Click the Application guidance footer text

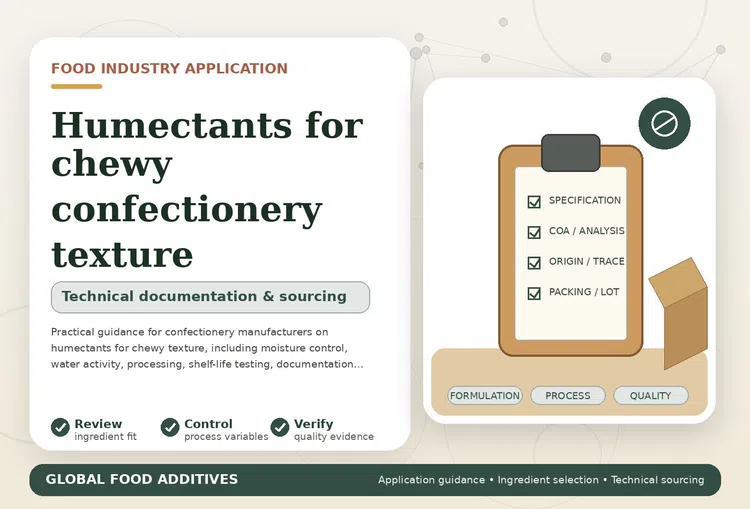[x=431, y=480]
